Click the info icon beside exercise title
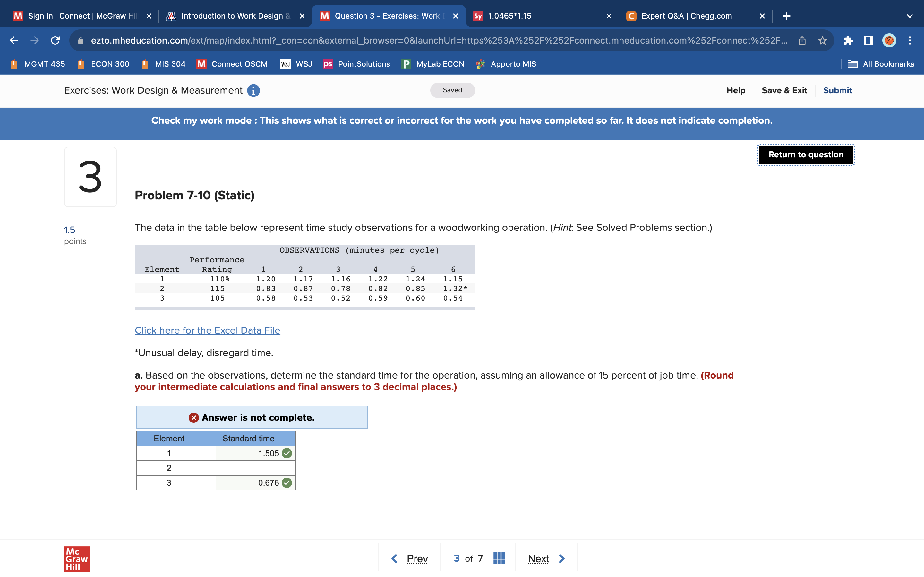Viewport: 924px width, 577px height. click(x=253, y=90)
